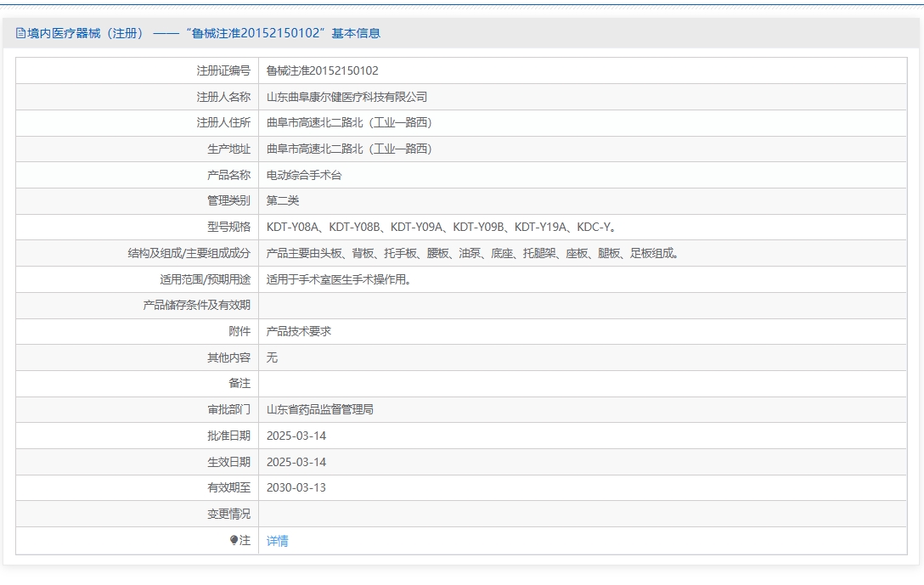Select expiry date 2030-03-13

tap(296, 488)
